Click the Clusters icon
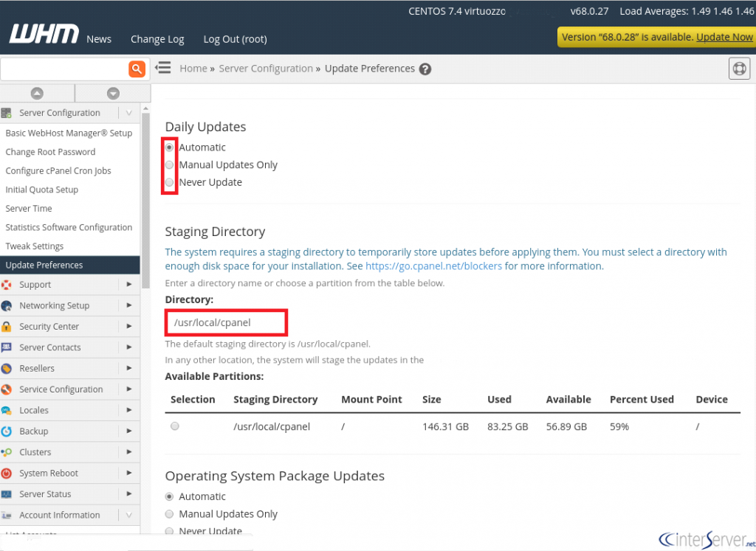 [x=6, y=452]
